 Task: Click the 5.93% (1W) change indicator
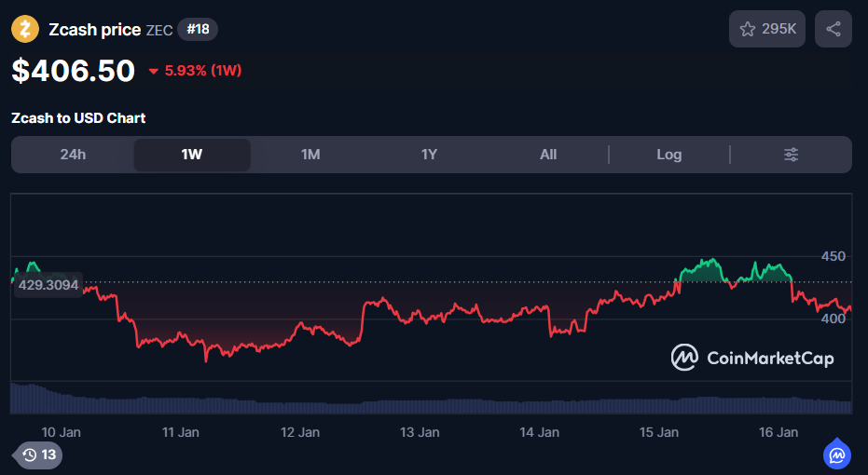[196, 71]
